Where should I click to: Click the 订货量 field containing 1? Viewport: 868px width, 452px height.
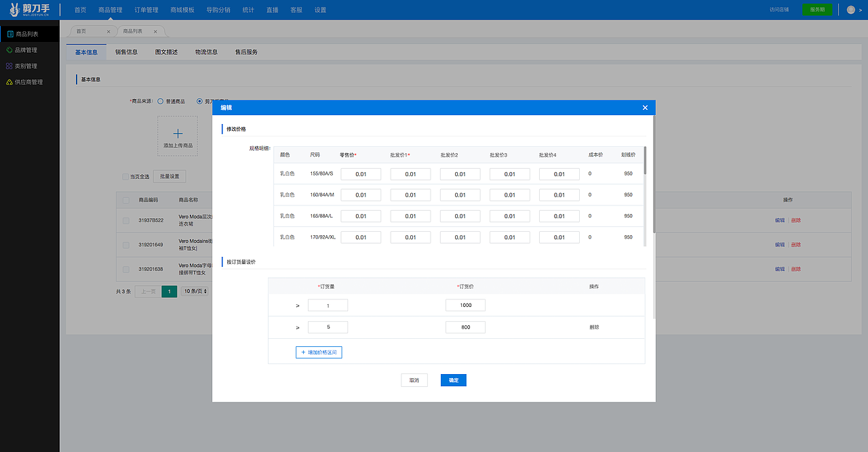coord(328,306)
